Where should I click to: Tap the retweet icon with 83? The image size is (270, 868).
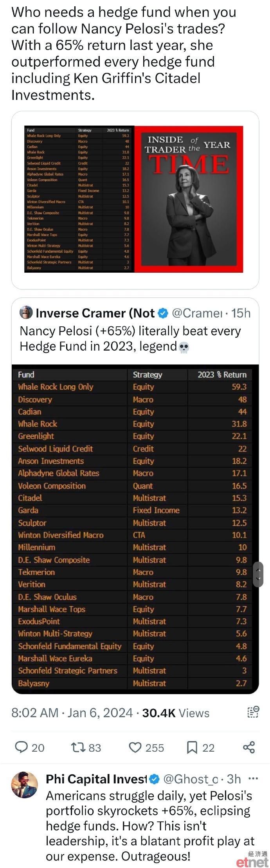coord(77,747)
